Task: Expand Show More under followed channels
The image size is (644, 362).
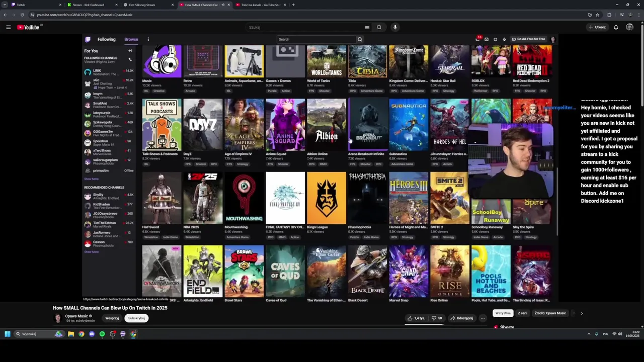Action: 92,179
